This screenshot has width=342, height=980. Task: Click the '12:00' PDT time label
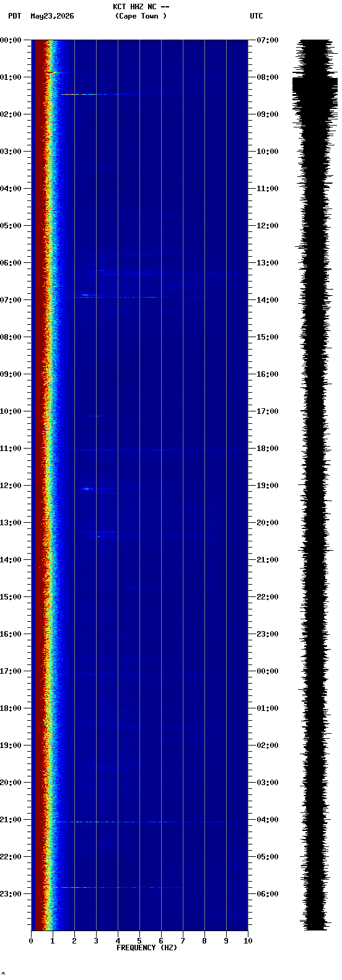[11, 486]
